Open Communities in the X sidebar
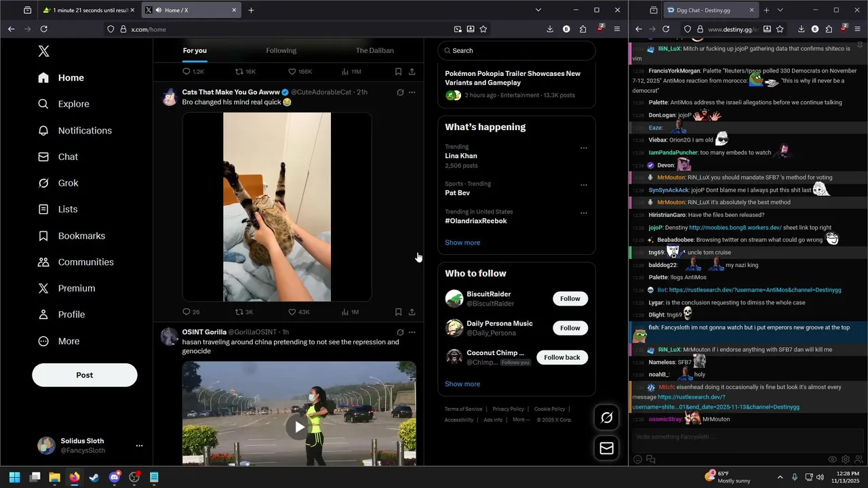 pos(75,262)
